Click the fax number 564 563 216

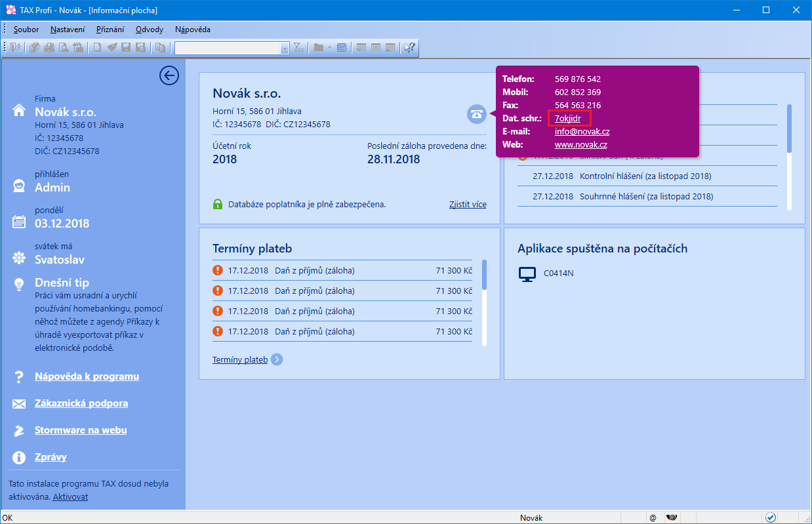point(578,105)
